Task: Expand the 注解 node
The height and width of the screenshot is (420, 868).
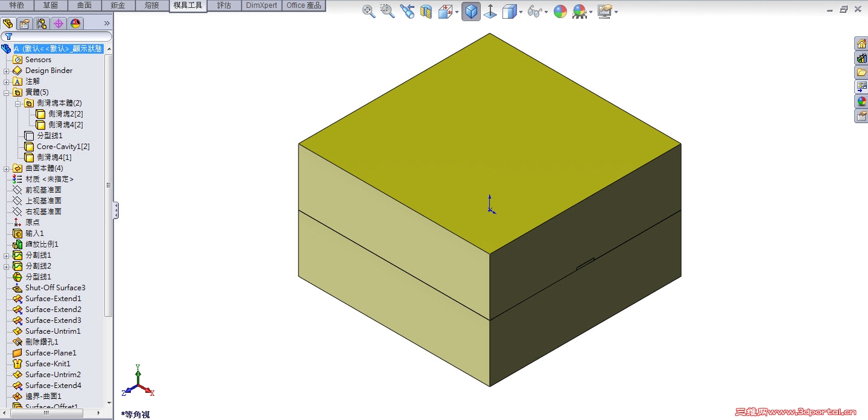Action: click(7, 81)
